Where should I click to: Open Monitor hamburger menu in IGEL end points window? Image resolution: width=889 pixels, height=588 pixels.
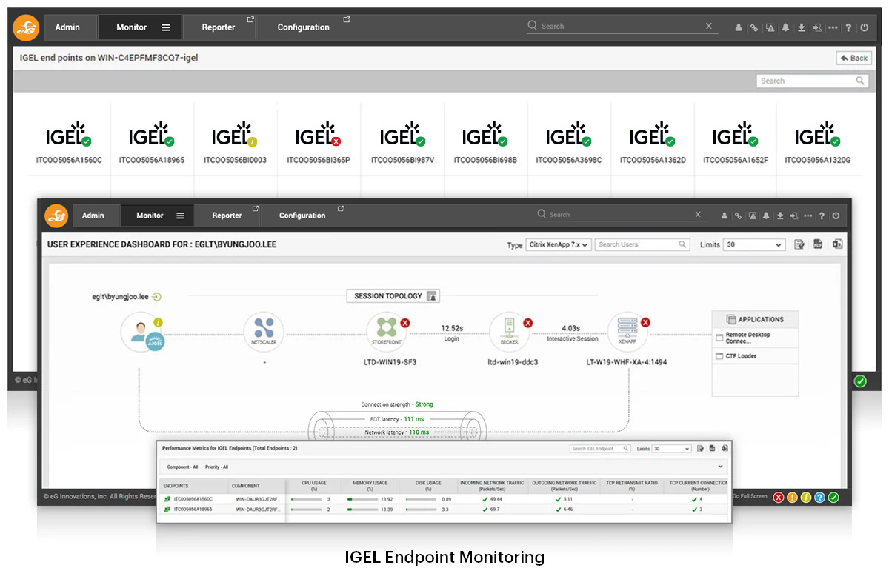166,27
